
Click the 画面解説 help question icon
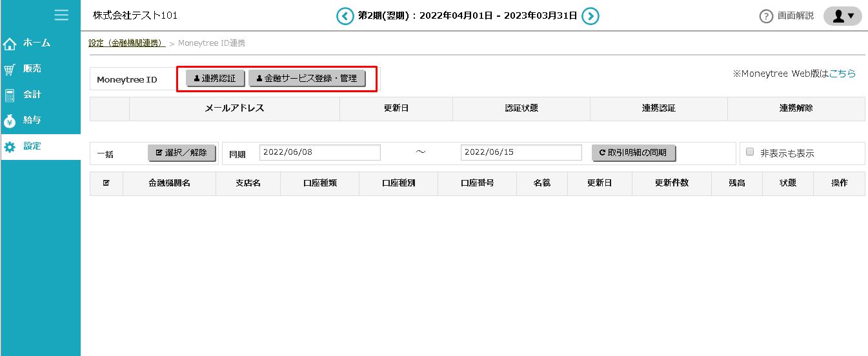click(x=766, y=16)
